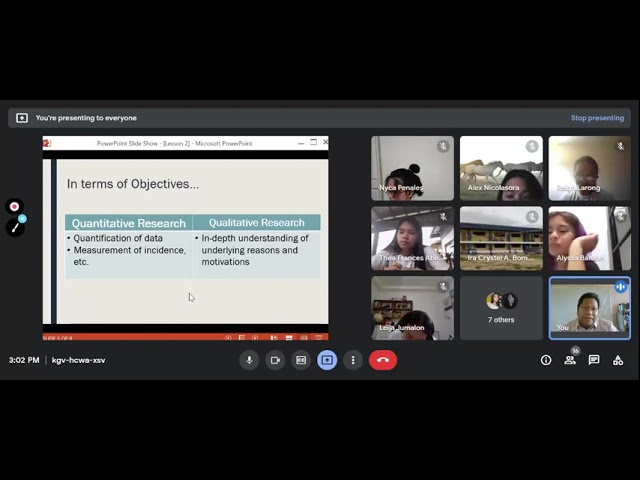Mute the microphone in the call bar
The image size is (640, 480).
(249, 360)
